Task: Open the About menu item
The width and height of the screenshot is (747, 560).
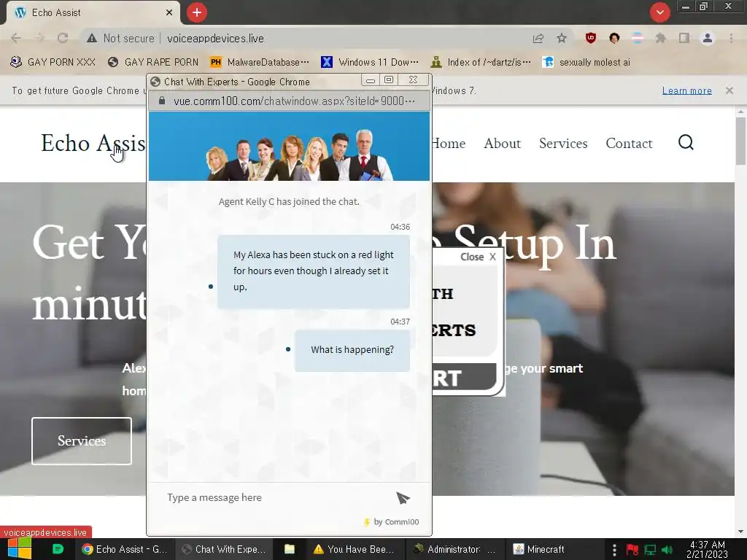Action: point(502,144)
